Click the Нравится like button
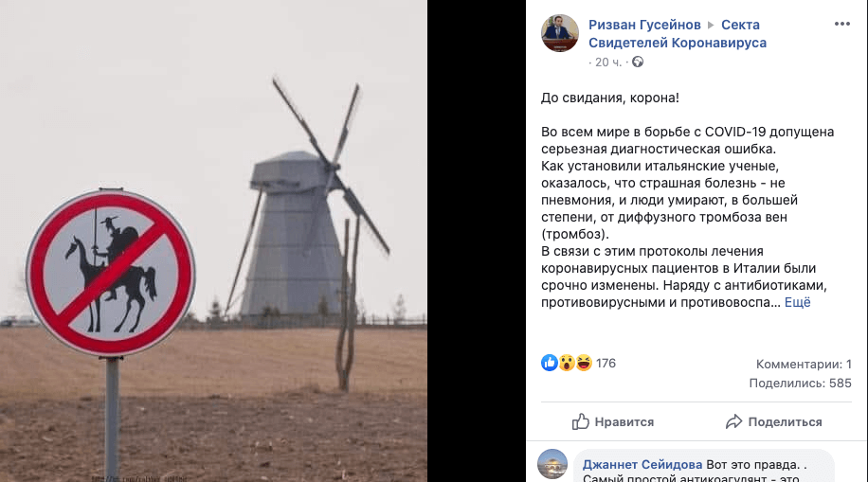The width and height of the screenshot is (868, 482). click(613, 421)
